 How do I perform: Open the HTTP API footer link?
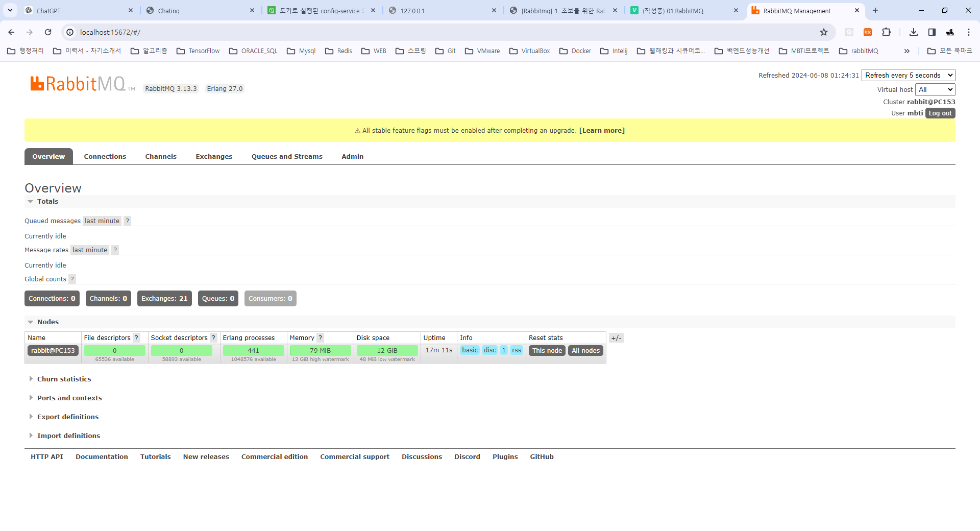47,457
